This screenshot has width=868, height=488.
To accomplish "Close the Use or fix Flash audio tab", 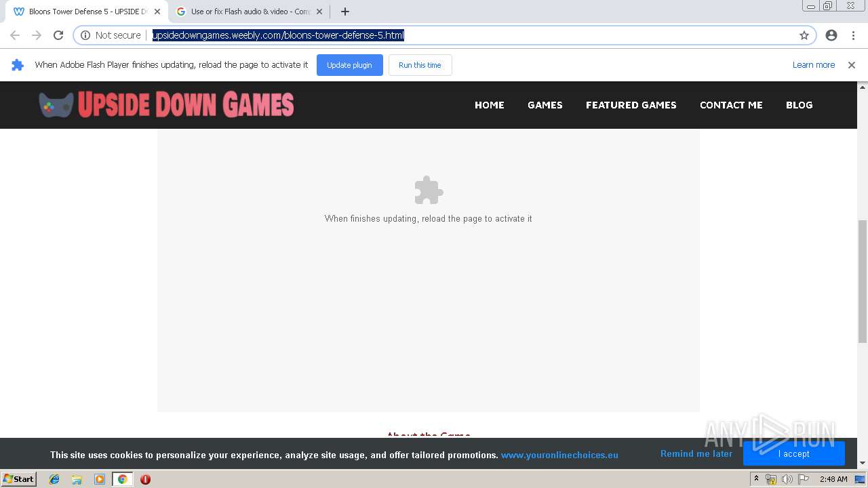I will coord(319,12).
